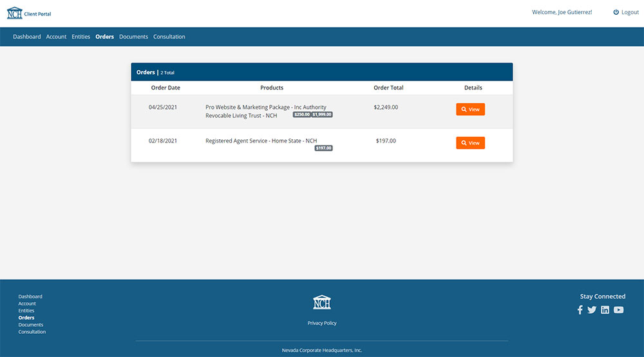The image size is (644, 357).
Task: Open Twitter icon under Stay Connected
Action: [x=592, y=310]
